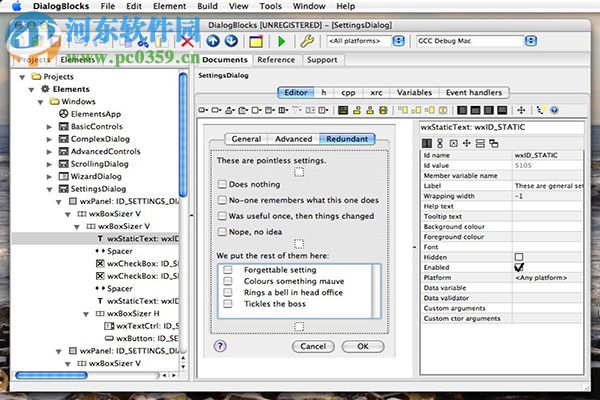600x400 pixels.
Task: Click the columns icon with dropdown arrow
Action: tap(283, 111)
